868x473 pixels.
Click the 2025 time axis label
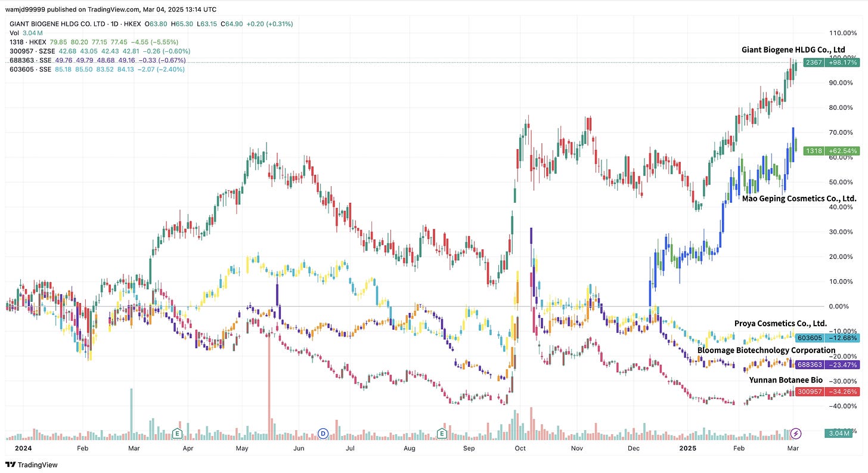tap(688, 447)
